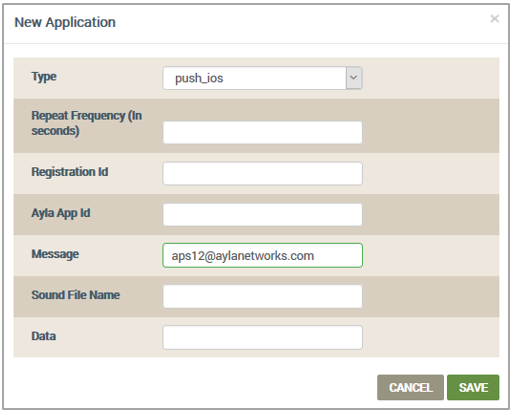Save the new application
The width and height of the screenshot is (513, 414).
coord(473,387)
